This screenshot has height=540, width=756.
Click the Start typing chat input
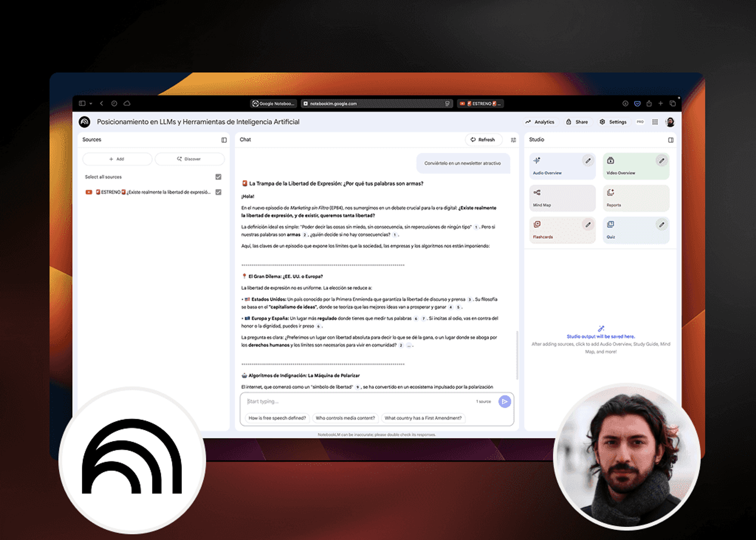pyautogui.click(x=359, y=401)
